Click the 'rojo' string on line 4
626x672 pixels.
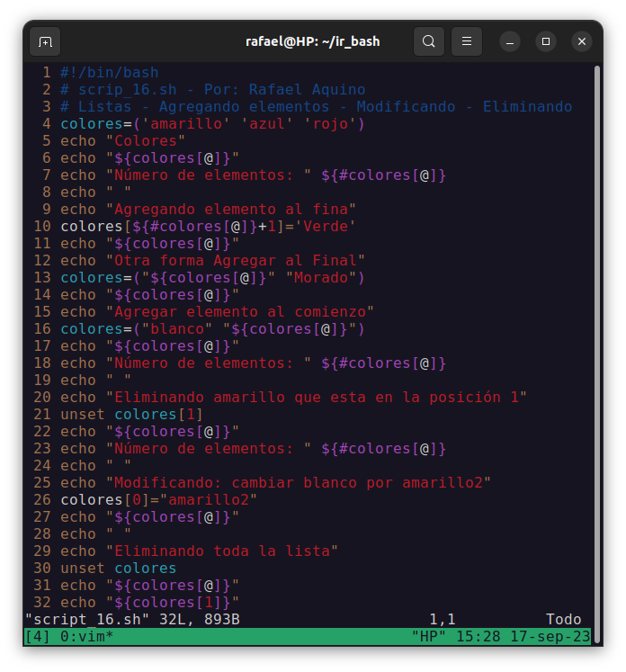pos(329,124)
